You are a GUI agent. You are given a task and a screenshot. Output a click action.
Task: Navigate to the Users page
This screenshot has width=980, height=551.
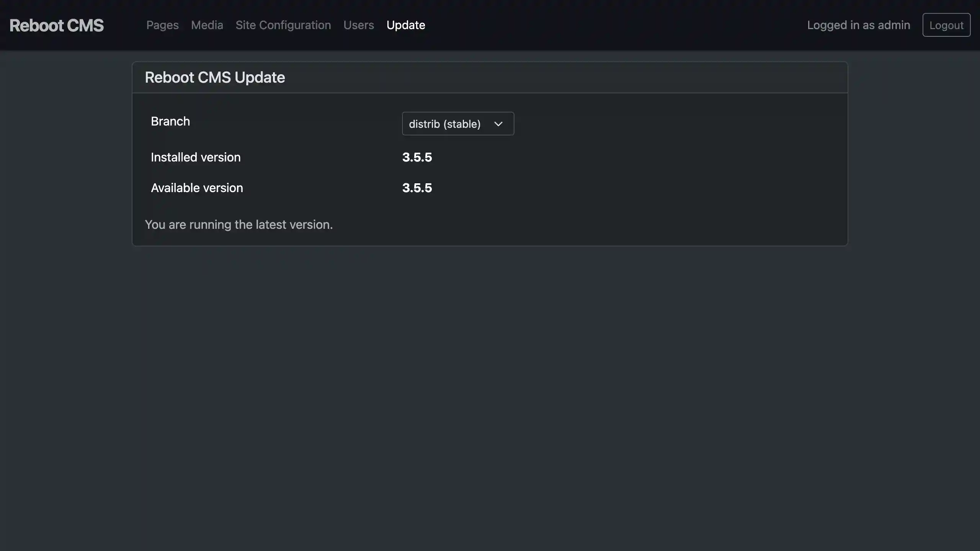tap(358, 25)
